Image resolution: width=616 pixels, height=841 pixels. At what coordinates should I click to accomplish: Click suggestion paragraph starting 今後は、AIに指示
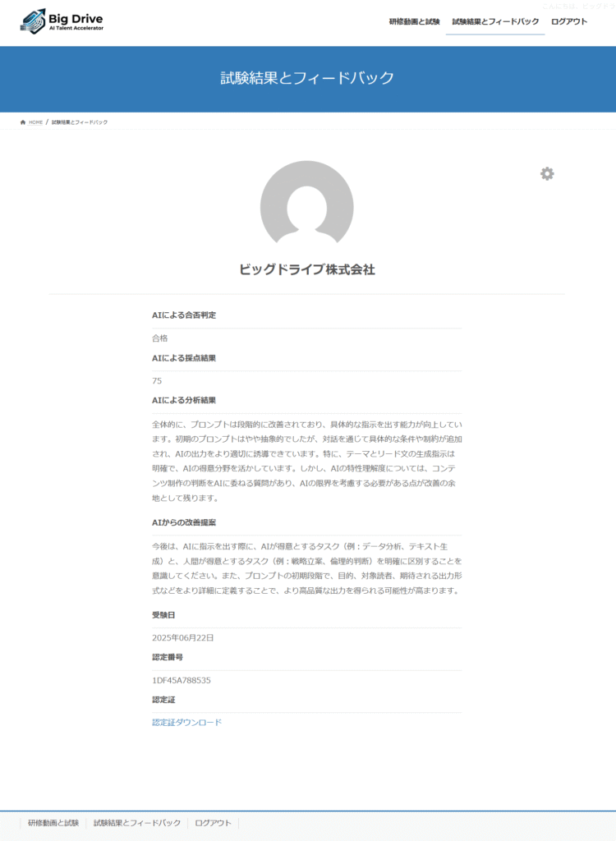click(307, 568)
